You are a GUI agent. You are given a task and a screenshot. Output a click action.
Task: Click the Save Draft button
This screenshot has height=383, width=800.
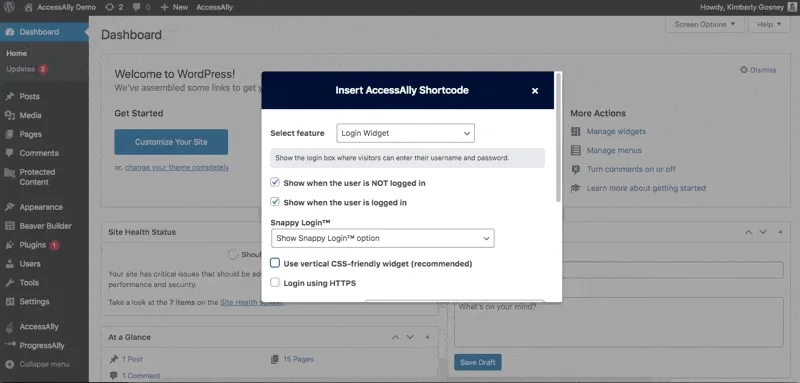[x=478, y=362]
